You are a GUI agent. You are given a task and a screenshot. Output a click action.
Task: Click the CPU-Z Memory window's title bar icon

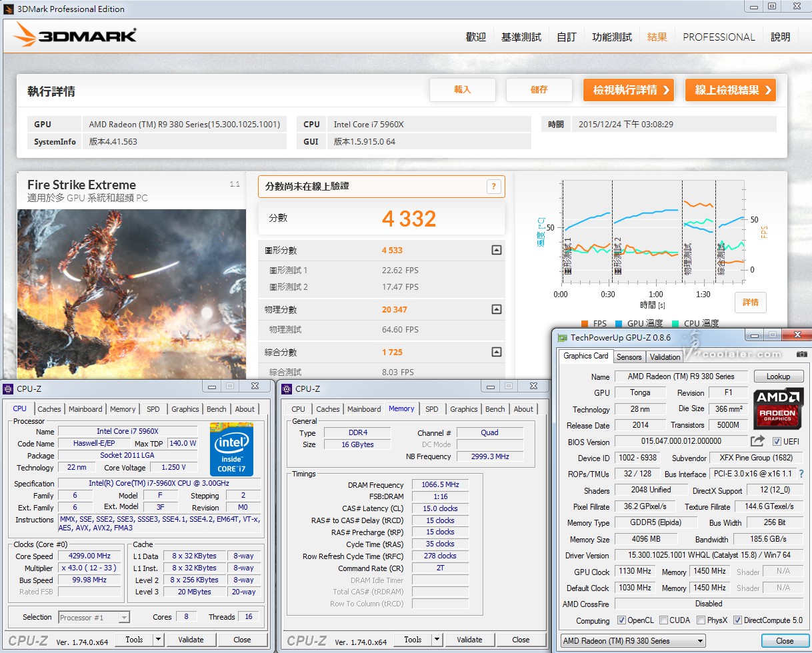point(287,388)
